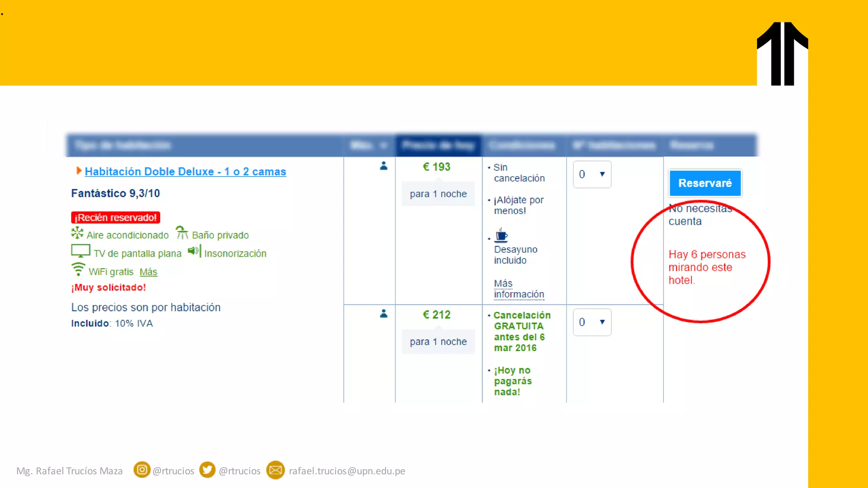This screenshot has height=488, width=868.
Task: Click the air conditioning snowflake icon
Action: pyautogui.click(x=77, y=233)
